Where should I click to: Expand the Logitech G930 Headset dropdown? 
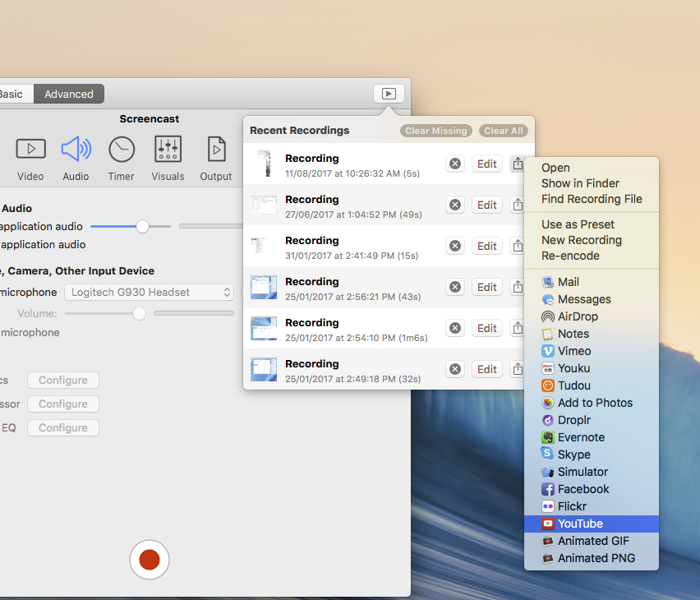click(x=149, y=292)
